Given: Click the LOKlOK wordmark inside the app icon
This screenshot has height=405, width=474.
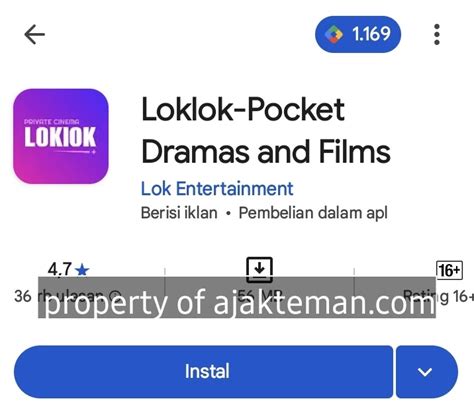Looking at the screenshot, I should (60, 137).
